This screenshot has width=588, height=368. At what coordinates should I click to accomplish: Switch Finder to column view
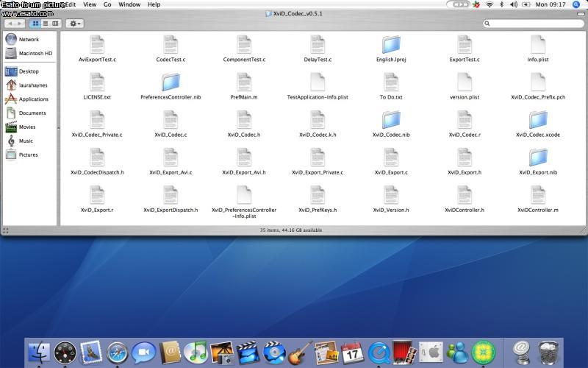point(56,24)
